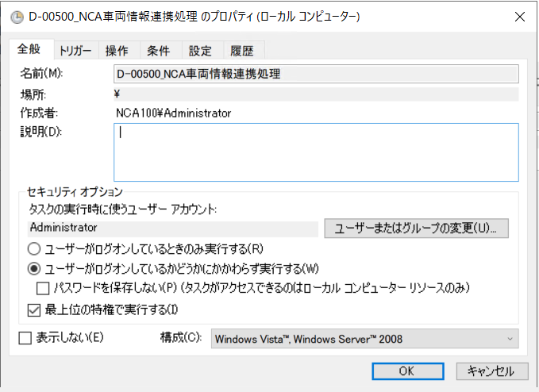Click the 名前 field with D-00500_NCA車両情報連携処理
The height and width of the screenshot is (392, 539).
click(316, 74)
